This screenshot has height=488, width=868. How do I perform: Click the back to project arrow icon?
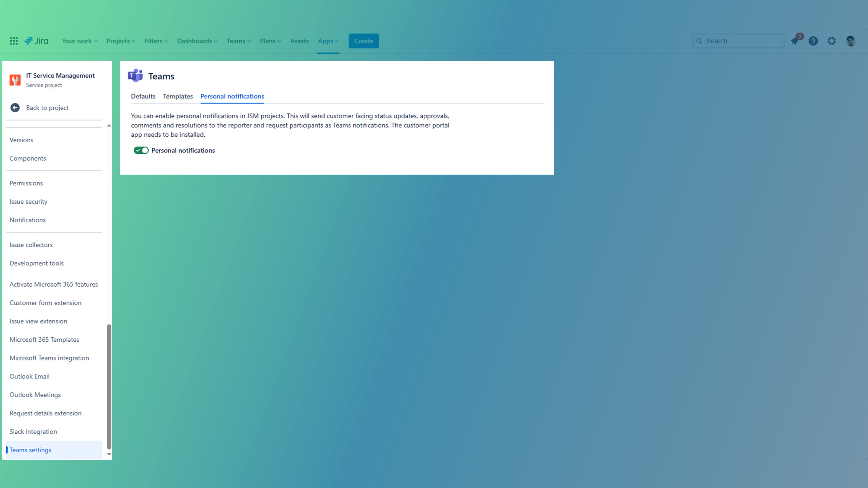tap(15, 107)
